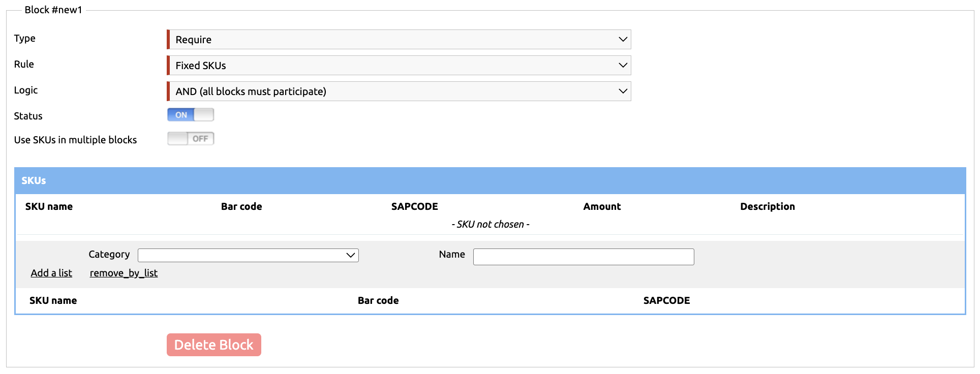Expand the Rule dropdown set to Fixed SKUs

(x=399, y=66)
